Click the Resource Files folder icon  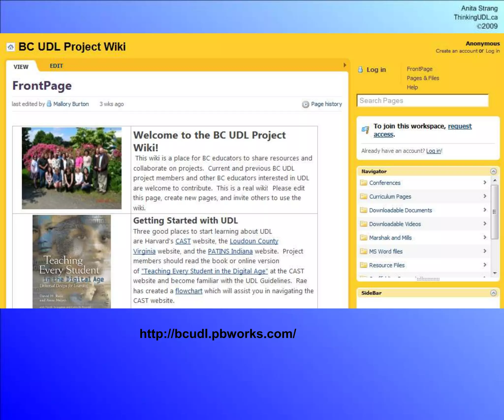tap(363, 265)
